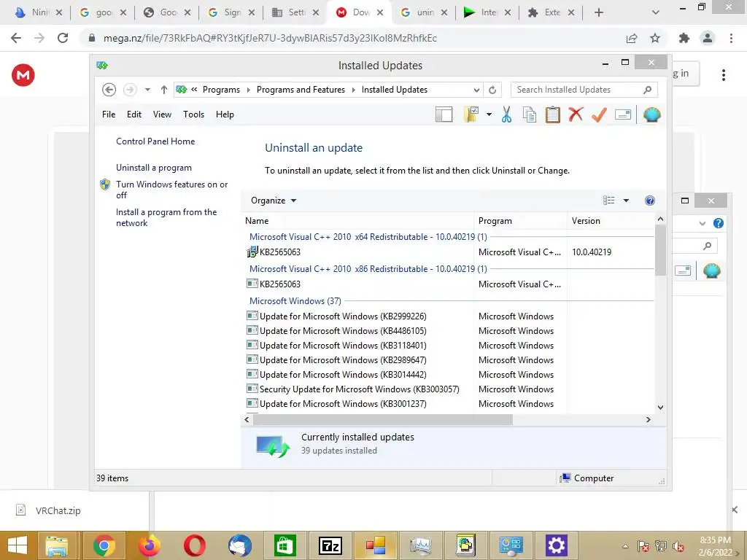Click Install a program from the network

coord(166,217)
